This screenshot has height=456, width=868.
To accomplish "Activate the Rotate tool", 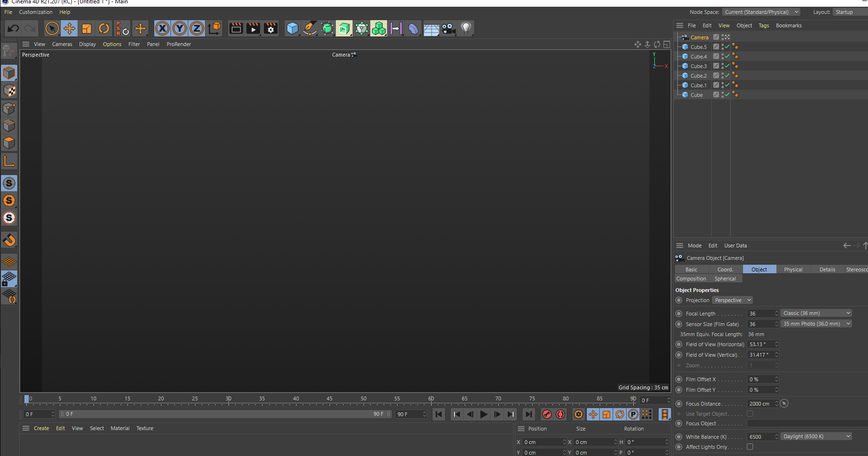I will pyautogui.click(x=104, y=28).
